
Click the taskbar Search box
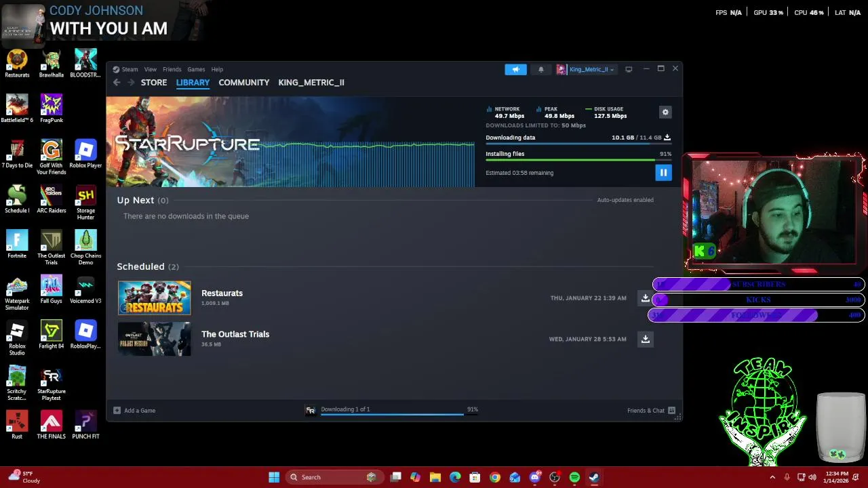point(334,477)
